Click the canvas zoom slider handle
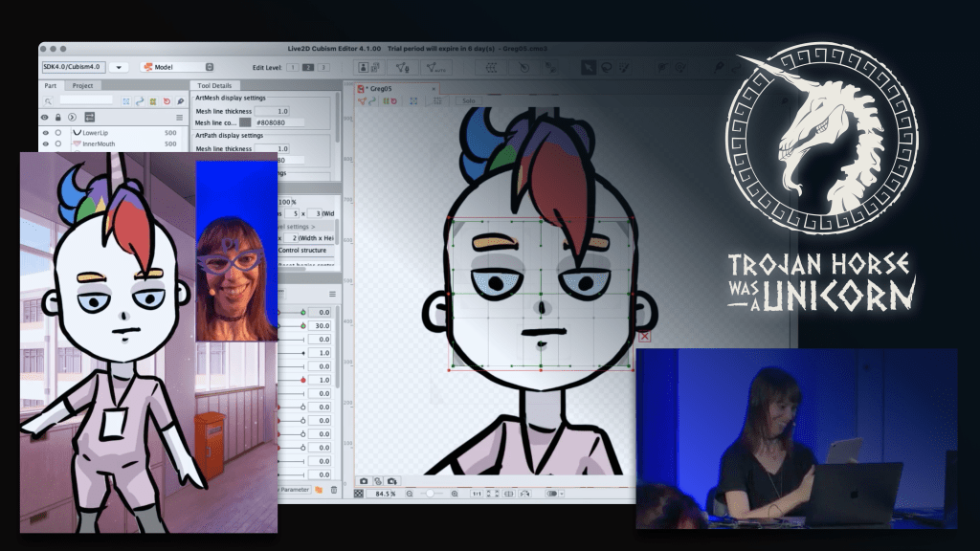This screenshot has width=980, height=551. [x=430, y=494]
